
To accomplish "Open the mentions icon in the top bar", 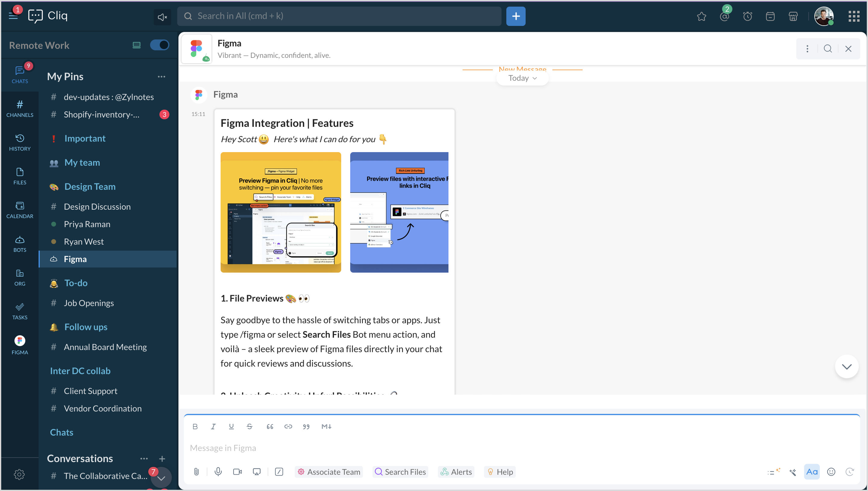I will [x=724, y=16].
